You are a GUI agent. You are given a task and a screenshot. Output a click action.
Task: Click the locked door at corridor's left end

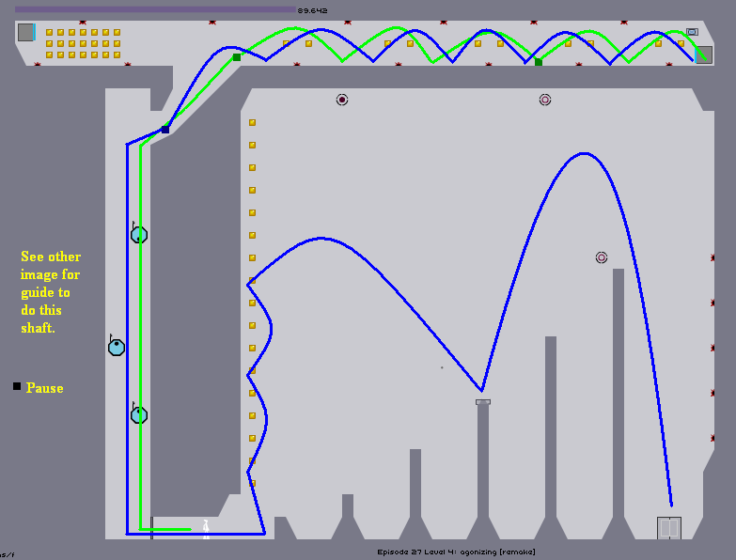(26, 32)
